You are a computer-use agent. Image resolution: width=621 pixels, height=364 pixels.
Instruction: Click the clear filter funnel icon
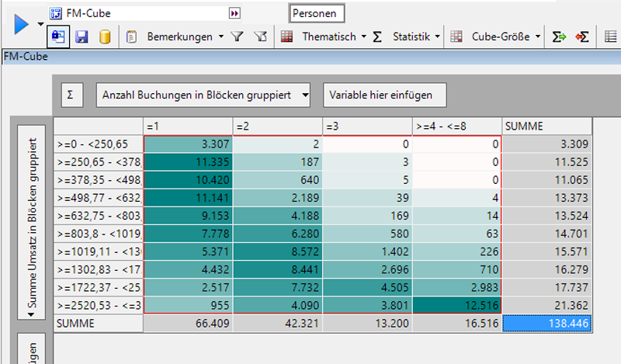[x=261, y=36]
